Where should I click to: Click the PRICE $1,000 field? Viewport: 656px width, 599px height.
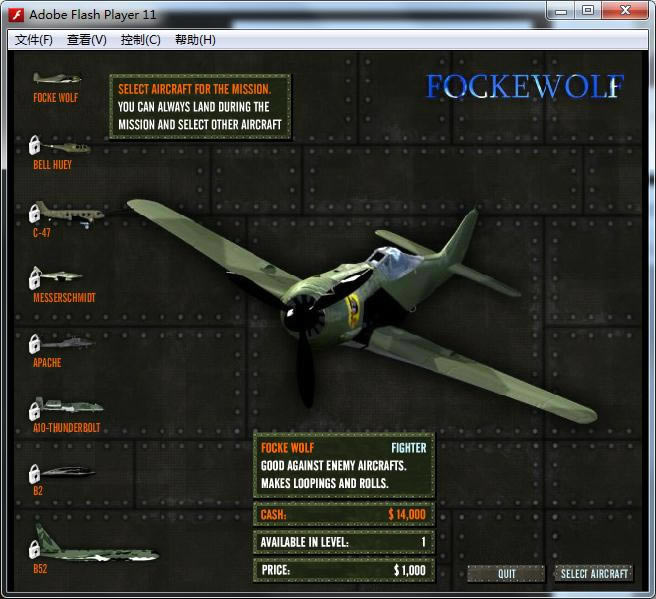pyautogui.click(x=343, y=570)
